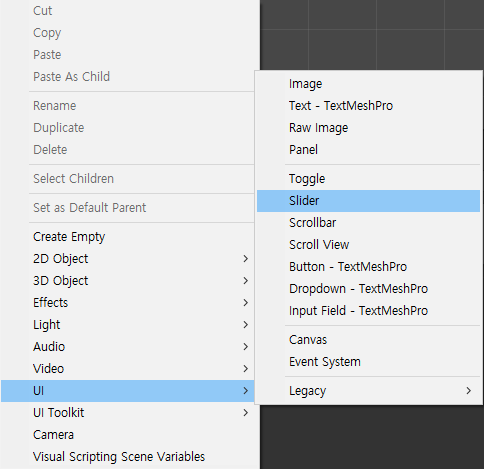
Task: Create a Canvas from UI submenu
Action: pyautogui.click(x=368, y=340)
